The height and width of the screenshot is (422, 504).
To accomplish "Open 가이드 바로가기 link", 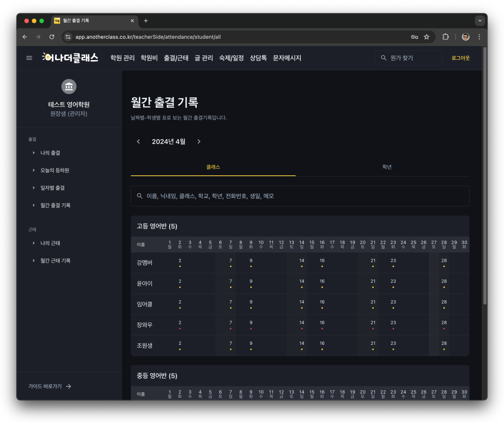I will point(50,386).
